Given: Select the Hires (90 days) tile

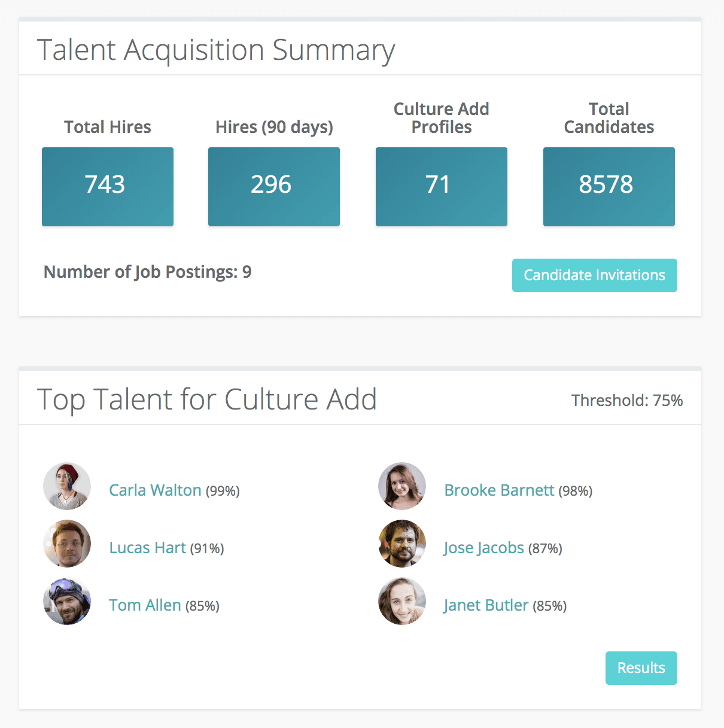Looking at the screenshot, I should (x=273, y=186).
